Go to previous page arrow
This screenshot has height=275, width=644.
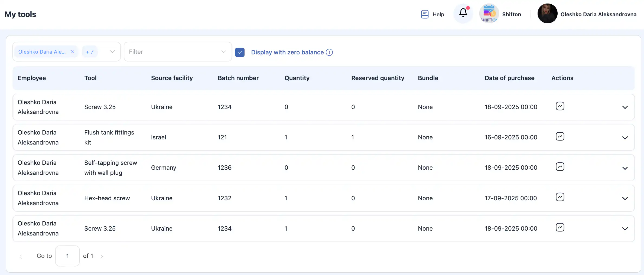[21, 256]
